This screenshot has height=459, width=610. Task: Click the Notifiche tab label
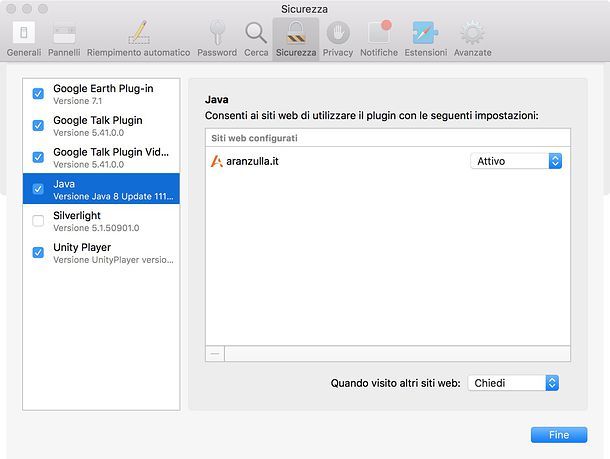[x=379, y=53]
